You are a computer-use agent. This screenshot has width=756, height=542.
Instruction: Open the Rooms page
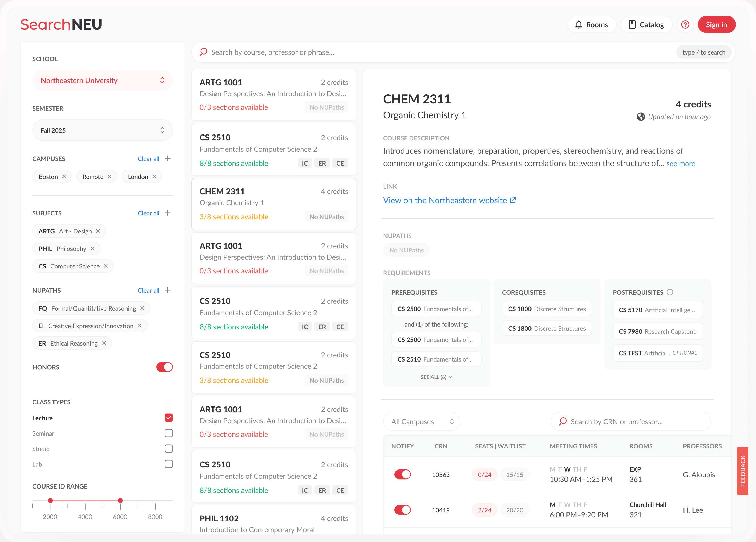591,25
